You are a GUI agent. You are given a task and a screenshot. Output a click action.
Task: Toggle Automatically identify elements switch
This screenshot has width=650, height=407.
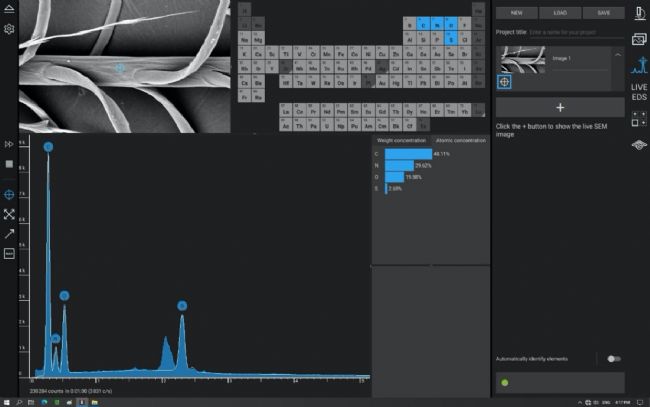click(613, 358)
